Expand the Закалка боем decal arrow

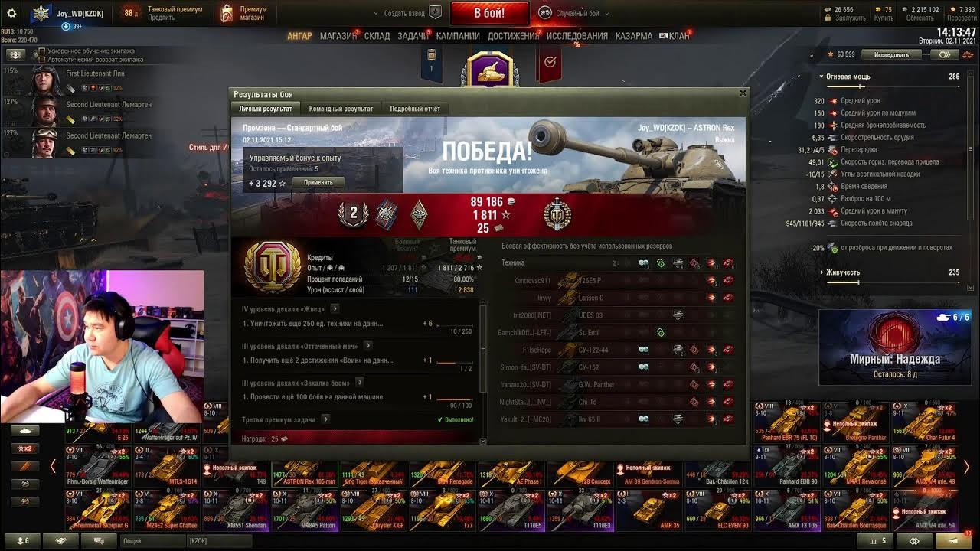point(359,383)
